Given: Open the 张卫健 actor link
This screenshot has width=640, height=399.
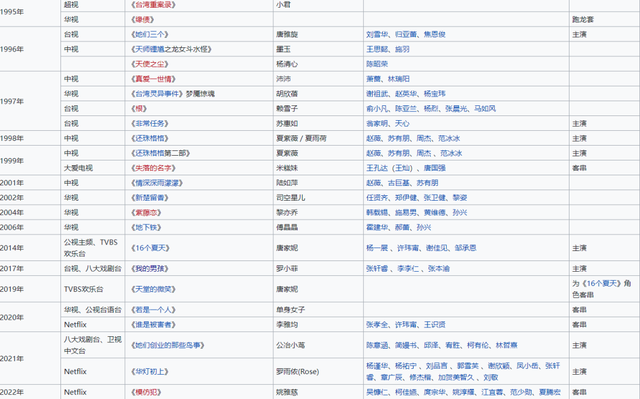Looking at the screenshot, I should [x=434, y=198].
